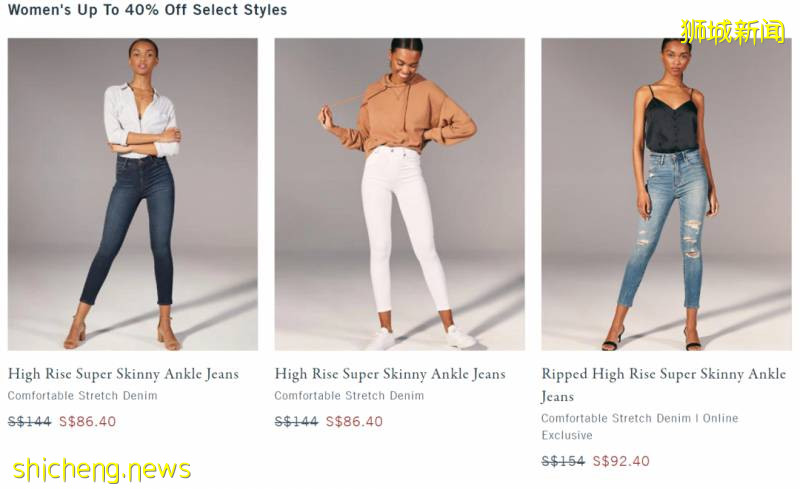This screenshot has height=489, width=800.
Task: Open the dark blue skinny jeans photo
Action: pos(132,194)
